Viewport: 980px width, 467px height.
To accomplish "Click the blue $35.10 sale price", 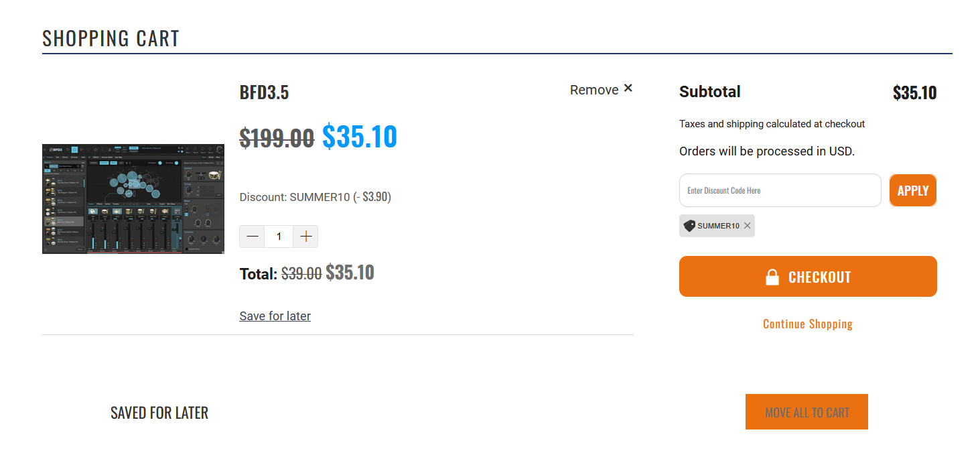I will 360,137.
